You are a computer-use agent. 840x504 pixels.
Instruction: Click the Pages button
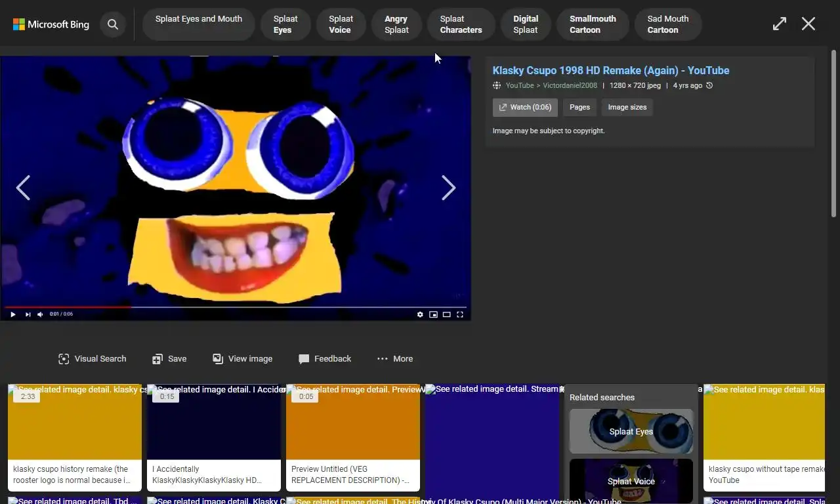pos(579,107)
